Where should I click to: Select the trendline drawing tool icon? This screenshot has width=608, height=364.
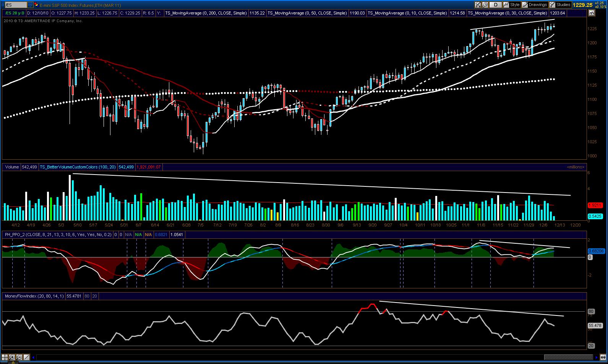[27, 358]
